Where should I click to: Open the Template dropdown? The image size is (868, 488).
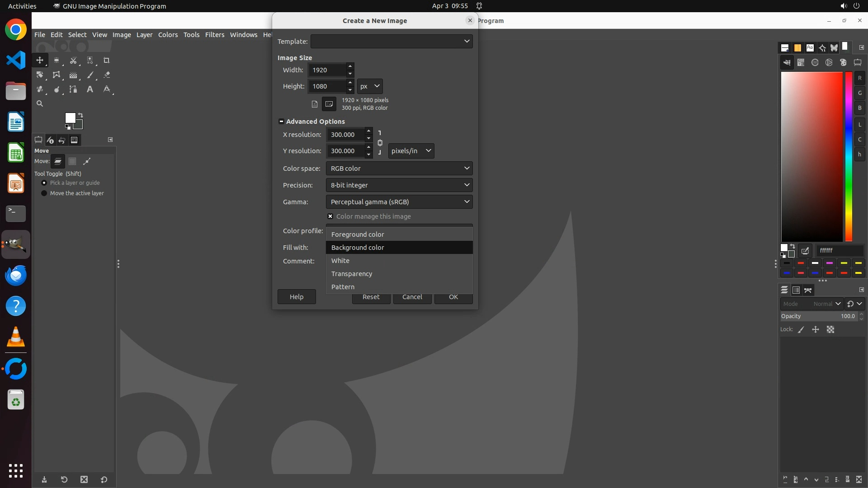[x=392, y=41]
